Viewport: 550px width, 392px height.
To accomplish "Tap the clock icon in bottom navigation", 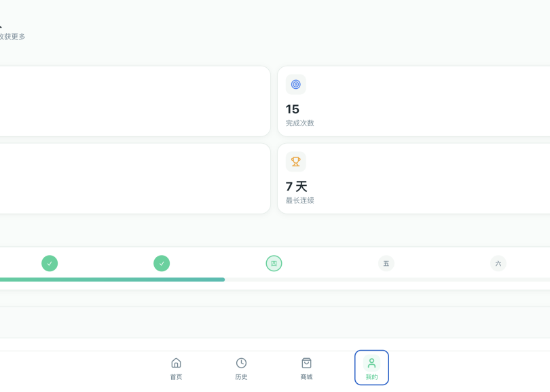I will point(241,363).
